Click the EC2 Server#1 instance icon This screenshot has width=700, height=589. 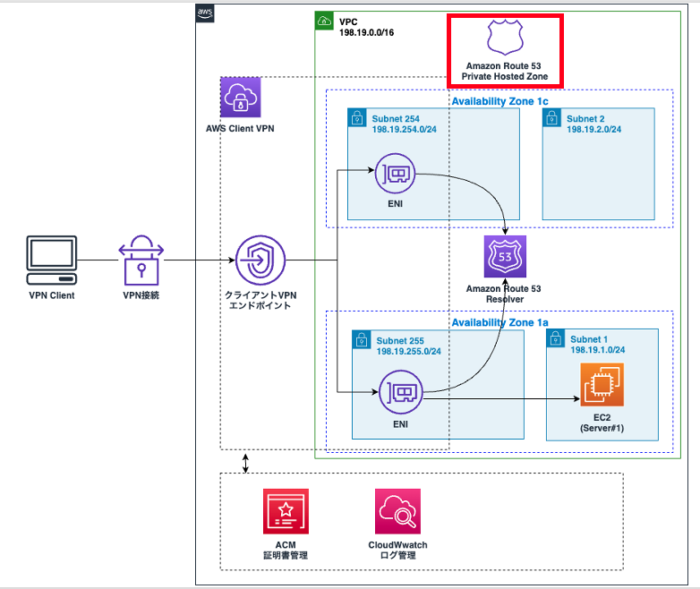602,385
